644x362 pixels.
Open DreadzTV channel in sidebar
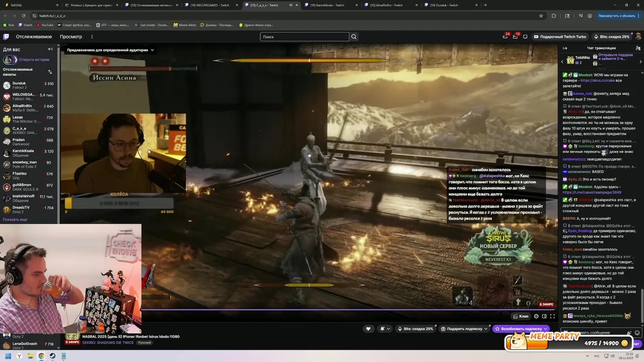coord(29,209)
